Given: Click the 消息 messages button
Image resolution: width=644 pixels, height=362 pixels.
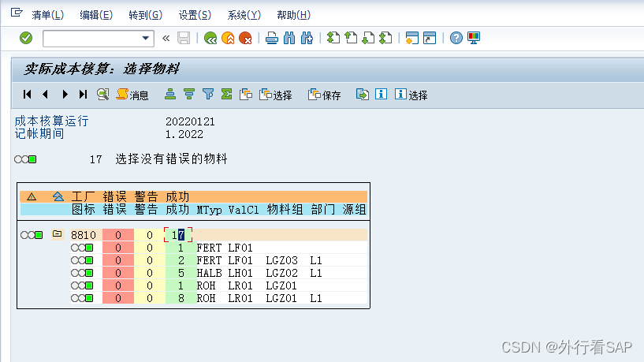Looking at the screenshot, I should click(132, 95).
